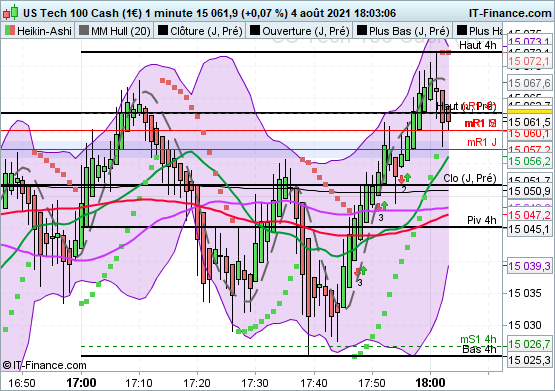Click the 15 035 price axis label
The height and width of the screenshot is (391, 555).
525,293
